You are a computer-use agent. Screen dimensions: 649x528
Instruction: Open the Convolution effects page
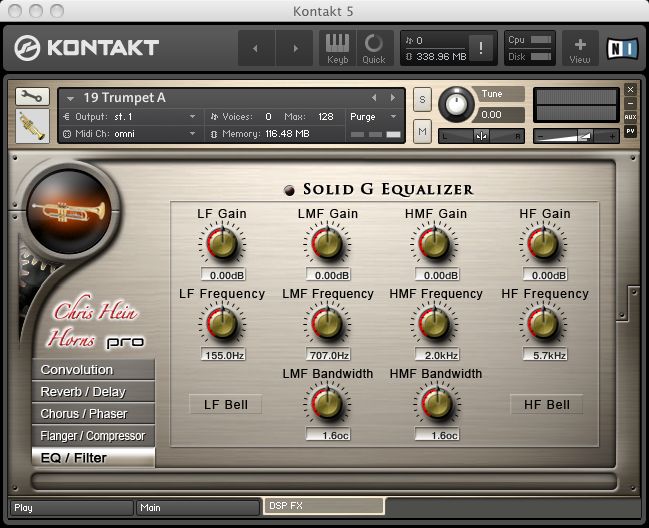click(x=94, y=370)
